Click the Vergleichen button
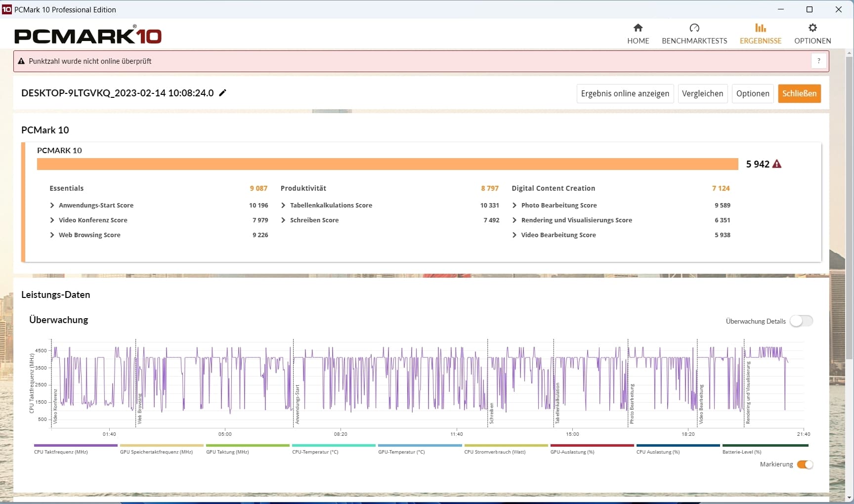Viewport: 854px width, 504px height. coord(702,93)
